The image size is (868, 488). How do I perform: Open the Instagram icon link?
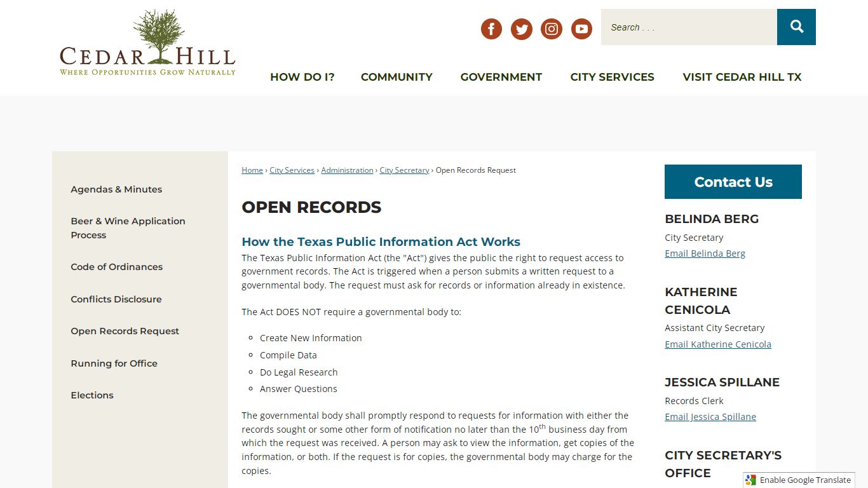(552, 29)
